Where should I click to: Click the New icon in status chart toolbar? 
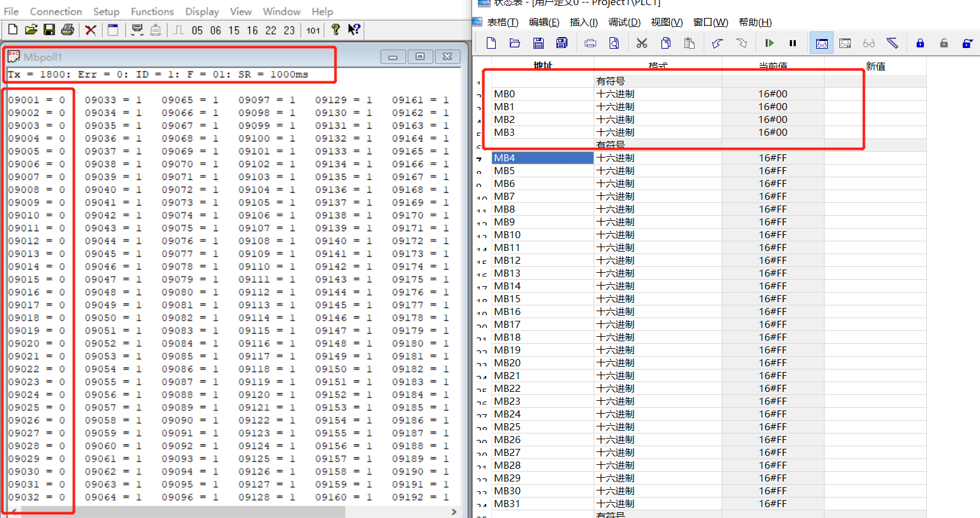click(491, 43)
